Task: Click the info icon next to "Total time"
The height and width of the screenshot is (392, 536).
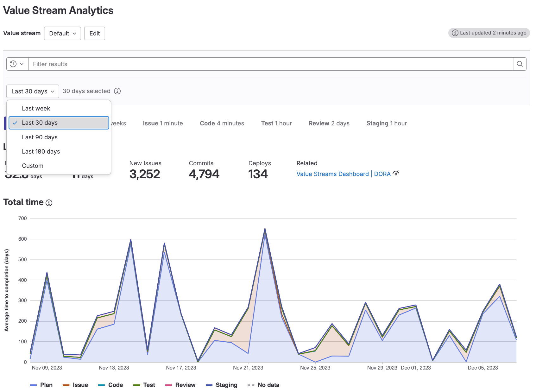Action: 49,203
